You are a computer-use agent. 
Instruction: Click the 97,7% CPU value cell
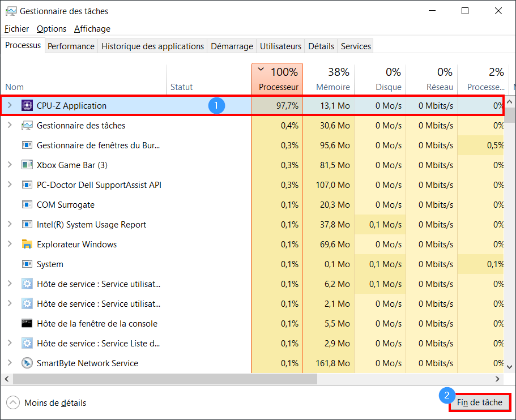tap(277, 106)
